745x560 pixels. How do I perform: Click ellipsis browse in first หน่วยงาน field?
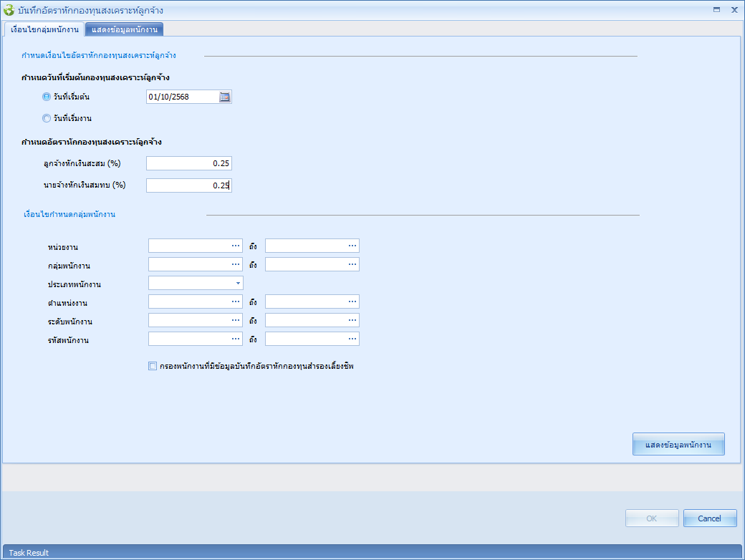(236, 246)
